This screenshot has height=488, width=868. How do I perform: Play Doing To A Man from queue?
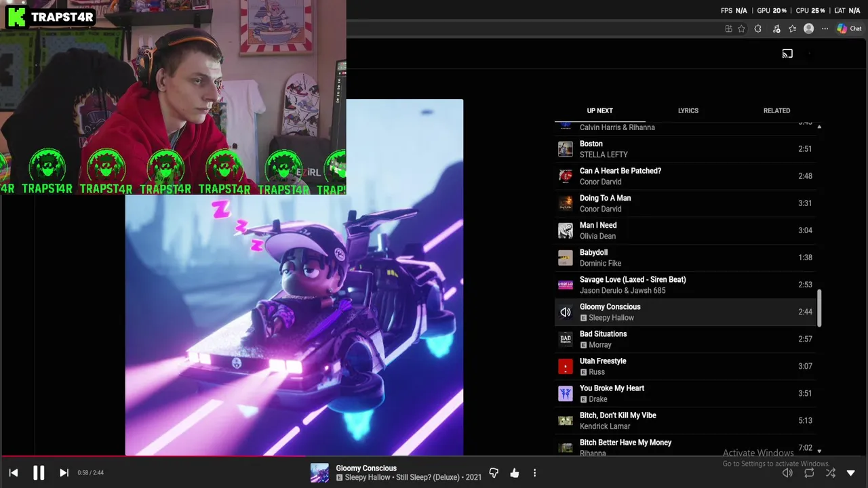point(685,203)
